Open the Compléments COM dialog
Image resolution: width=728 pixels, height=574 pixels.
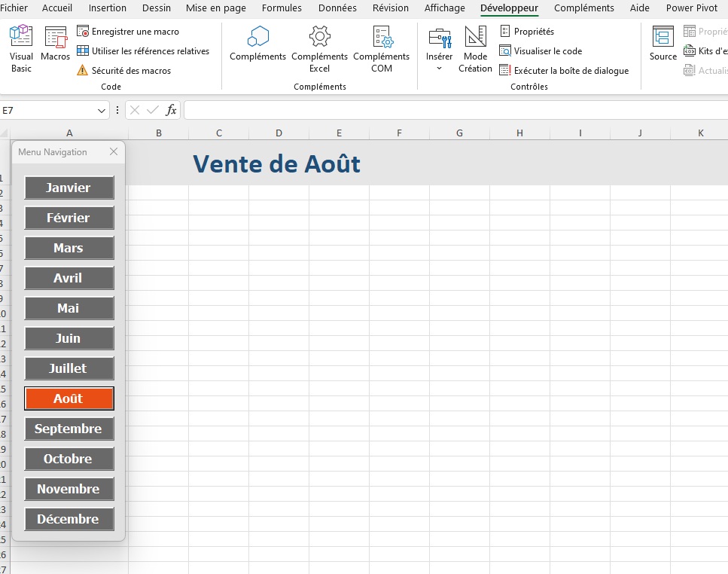[382, 47]
